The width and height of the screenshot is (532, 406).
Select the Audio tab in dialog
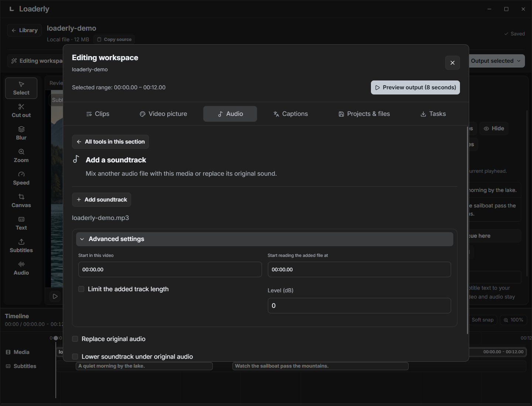click(x=230, y=114)
